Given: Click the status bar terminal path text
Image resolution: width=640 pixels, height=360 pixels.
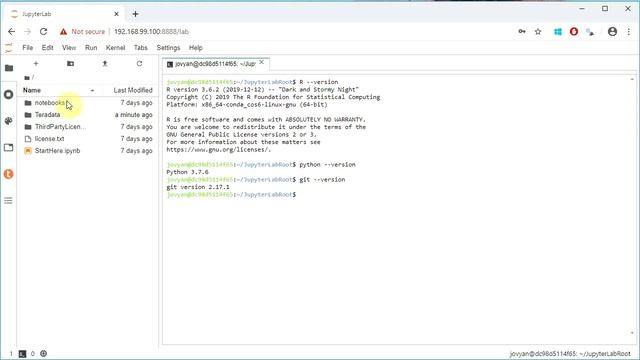Looking at the screenshot, I should click(570, 354).
